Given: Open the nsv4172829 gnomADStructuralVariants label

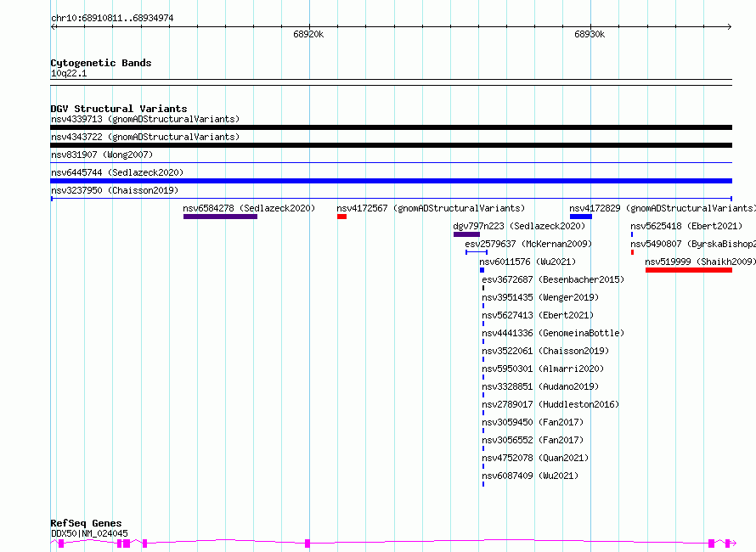Looking at the screenshot, I should point(663,208).
